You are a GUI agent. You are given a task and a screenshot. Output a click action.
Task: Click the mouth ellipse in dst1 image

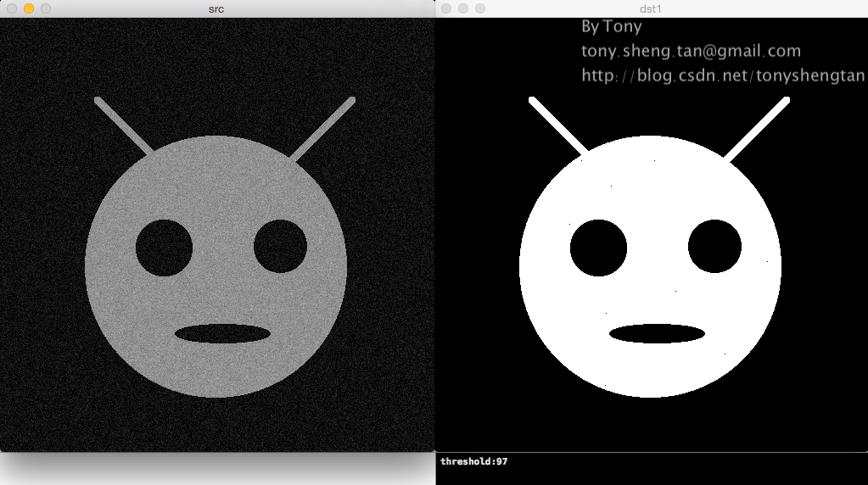657,333
